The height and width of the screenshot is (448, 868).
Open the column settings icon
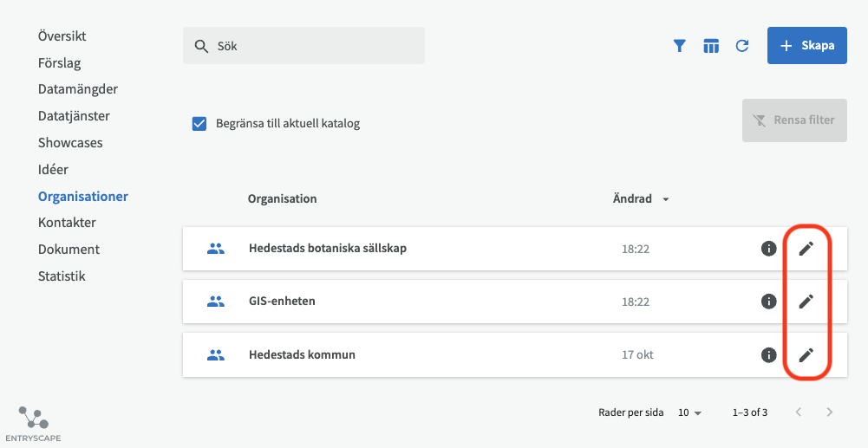tap(711, 46)
